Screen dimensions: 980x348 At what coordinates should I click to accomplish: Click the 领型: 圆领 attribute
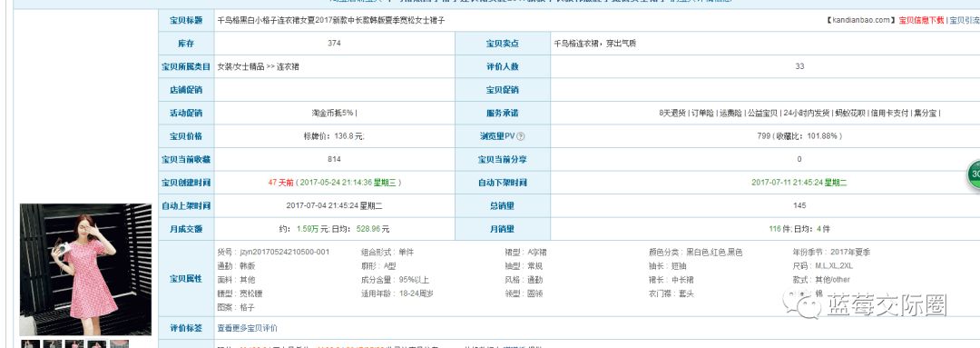coord(524,293)
